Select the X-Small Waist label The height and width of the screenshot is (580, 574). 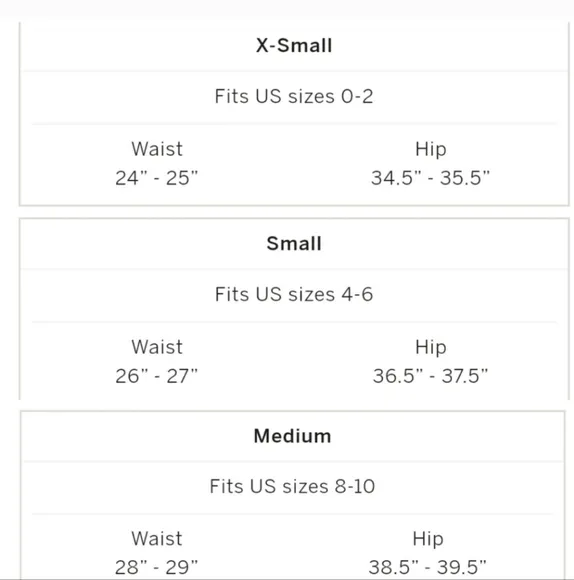[x=157, y=149]
